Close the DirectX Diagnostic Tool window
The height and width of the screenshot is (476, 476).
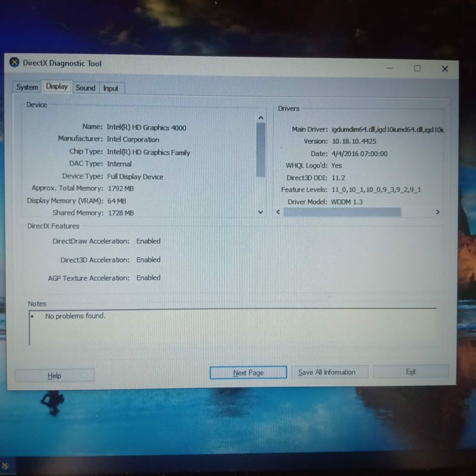(444, 69)
